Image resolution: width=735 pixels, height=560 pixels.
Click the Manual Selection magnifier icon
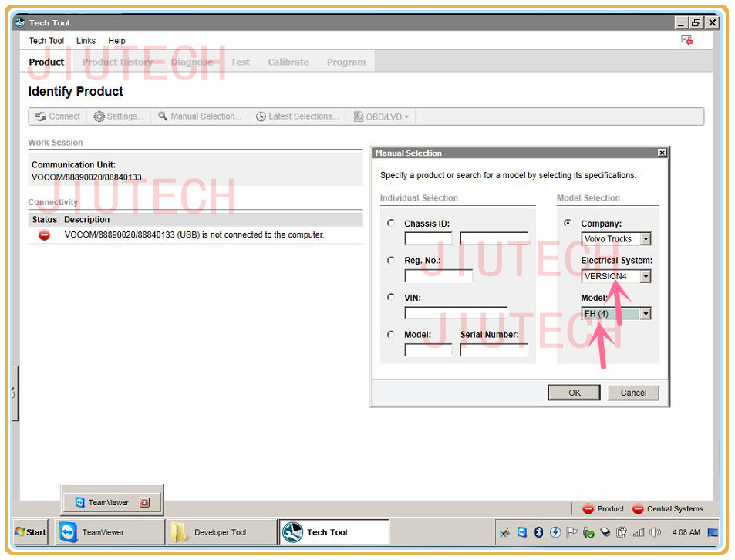pos(163,116)
